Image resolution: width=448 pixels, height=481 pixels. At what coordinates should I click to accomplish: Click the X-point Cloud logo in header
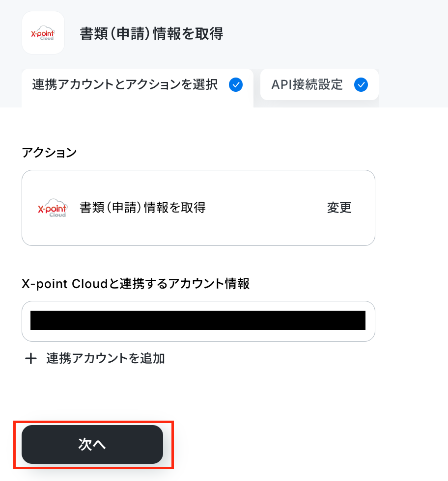(x=43, y=33)
